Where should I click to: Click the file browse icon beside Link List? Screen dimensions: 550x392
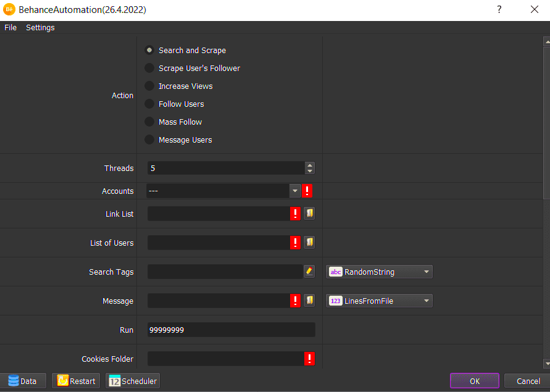click(x=309, y=214)
